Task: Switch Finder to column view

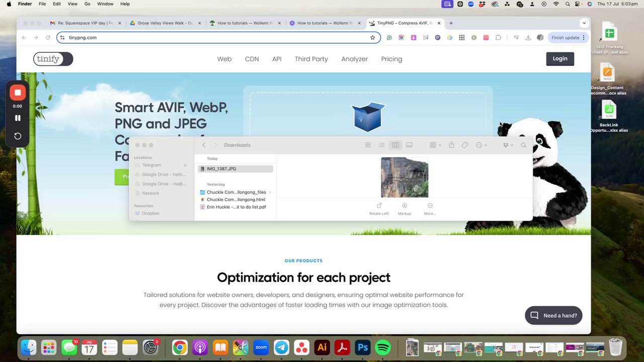Action: [395, 145]
